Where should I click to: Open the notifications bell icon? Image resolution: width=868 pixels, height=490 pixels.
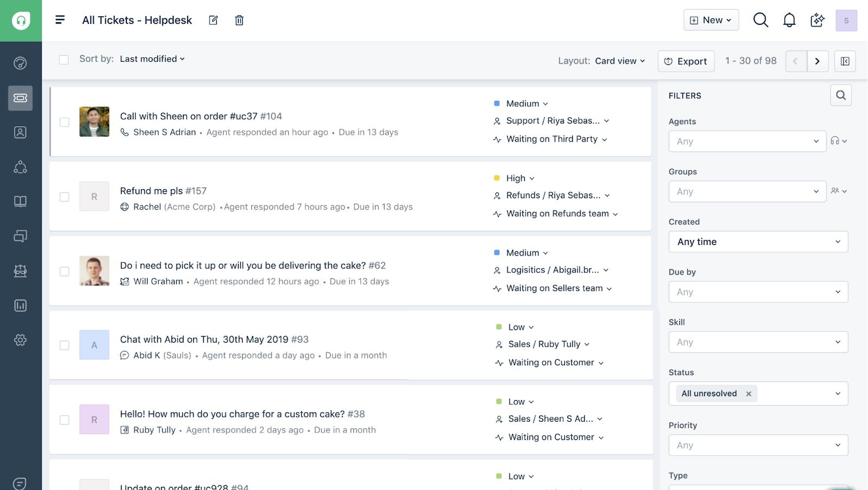(789, 20)
